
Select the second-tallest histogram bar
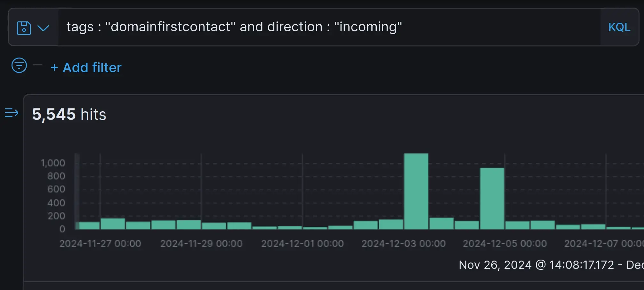[x=492, y=198]
